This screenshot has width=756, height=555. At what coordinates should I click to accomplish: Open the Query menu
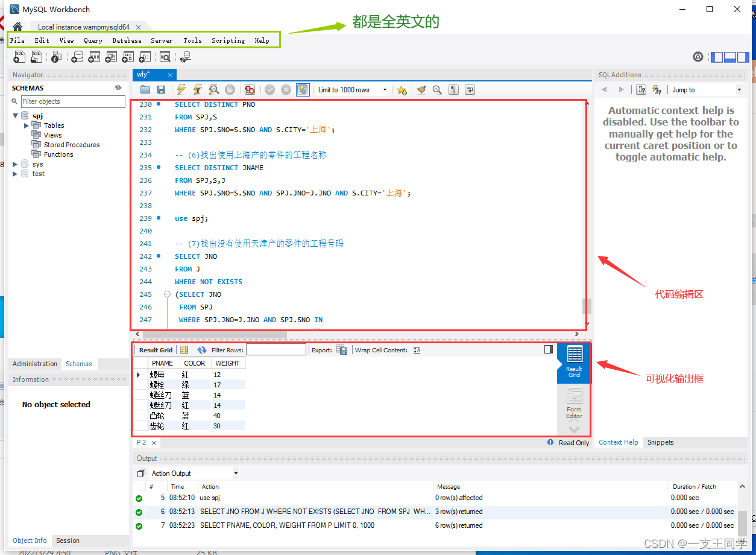pos(93,40)
